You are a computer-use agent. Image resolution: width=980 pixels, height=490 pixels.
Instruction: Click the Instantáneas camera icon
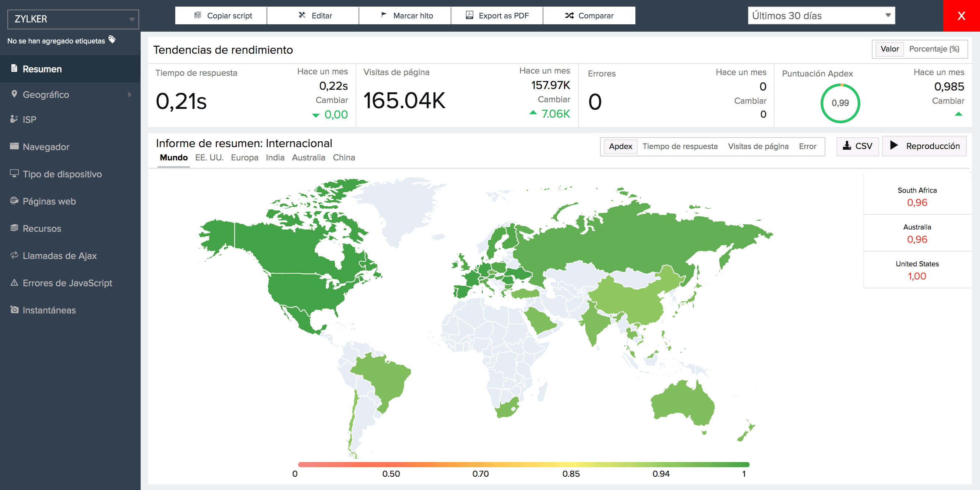pyautogui.click(x=14, y=309)
